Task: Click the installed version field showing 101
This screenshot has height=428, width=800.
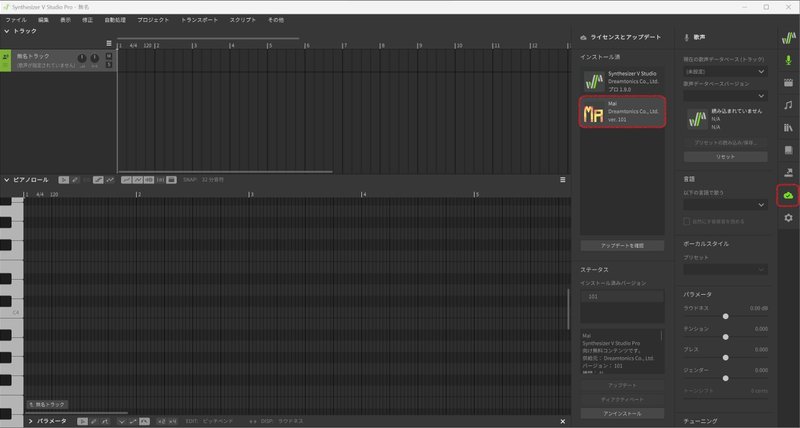Action: (622, 296)
